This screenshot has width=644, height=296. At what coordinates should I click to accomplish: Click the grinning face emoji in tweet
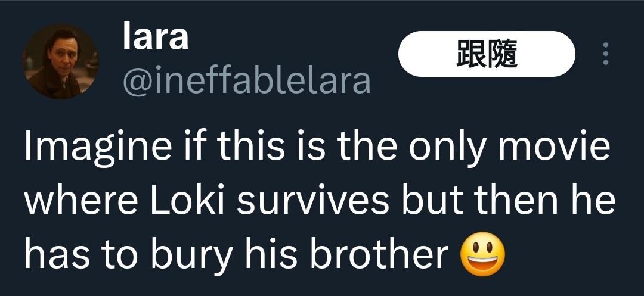coord(482,254)
